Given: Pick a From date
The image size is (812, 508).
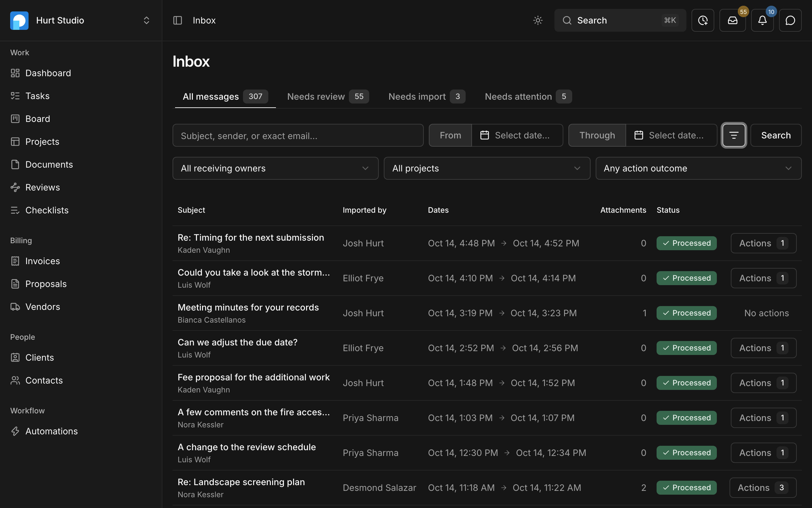Looking at the screenshot, I should pos(517,135).
